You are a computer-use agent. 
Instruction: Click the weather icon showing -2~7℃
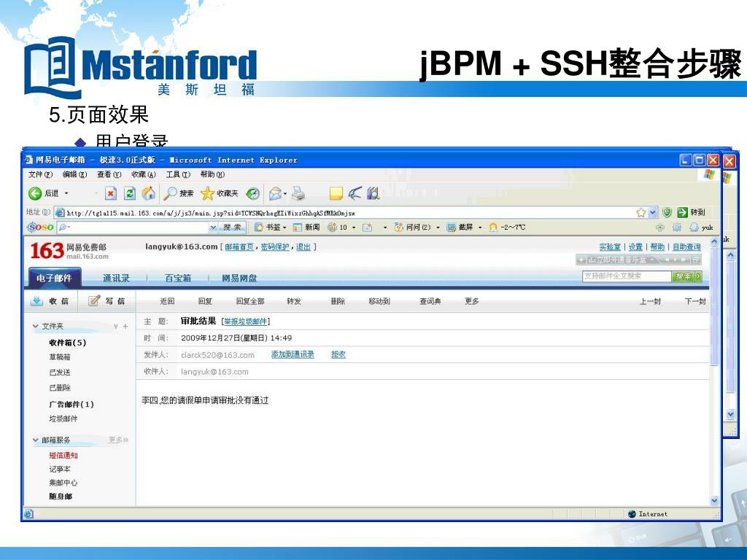494,227
